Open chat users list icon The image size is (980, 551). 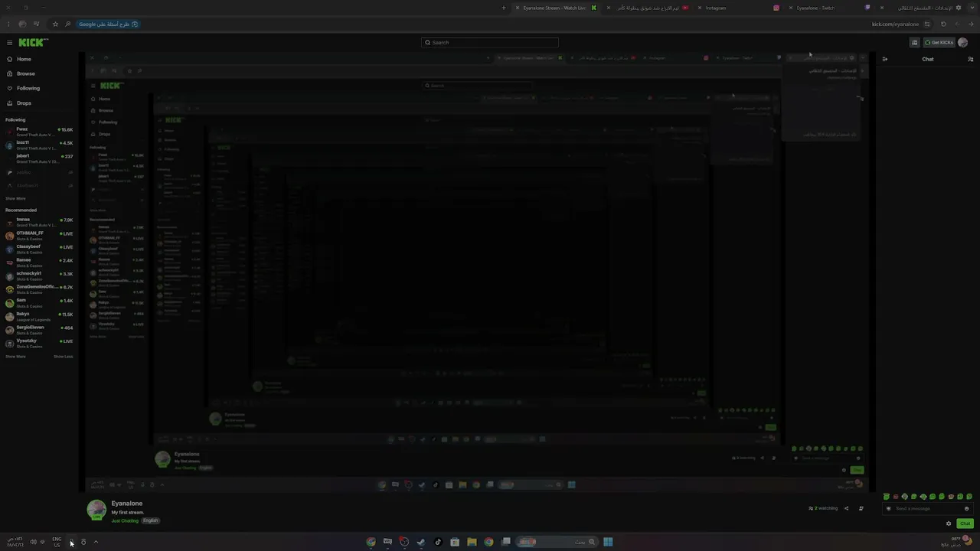click(971, 59)
